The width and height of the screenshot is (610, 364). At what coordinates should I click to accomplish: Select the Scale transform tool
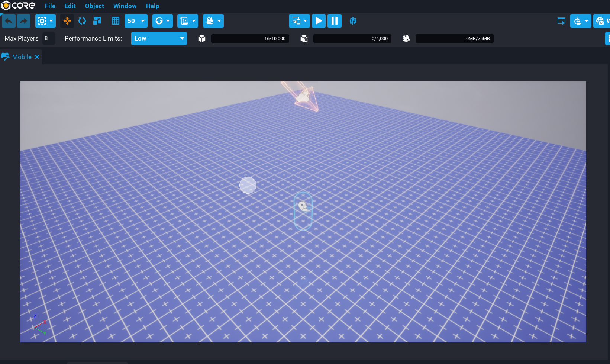tap(97, 21)
